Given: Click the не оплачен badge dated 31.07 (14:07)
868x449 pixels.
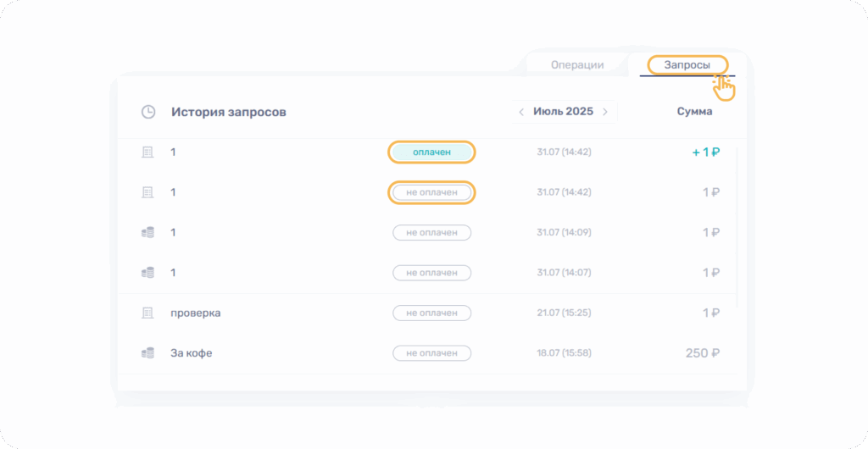Looking at the screenshot, I should click(431, 273).
